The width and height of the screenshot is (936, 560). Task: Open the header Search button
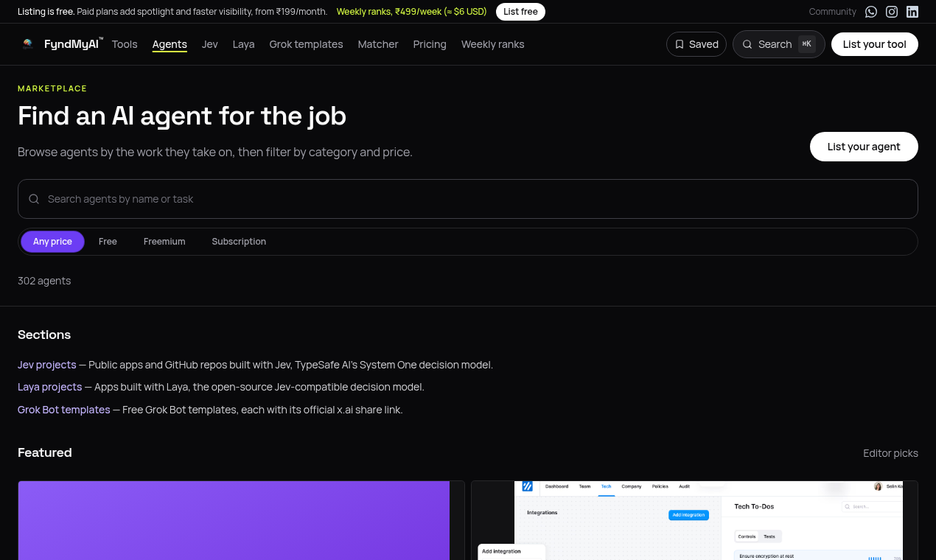click(779, 44)
